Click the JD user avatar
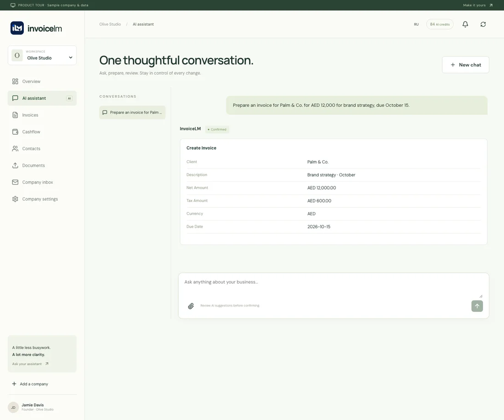 pos(13,407)
